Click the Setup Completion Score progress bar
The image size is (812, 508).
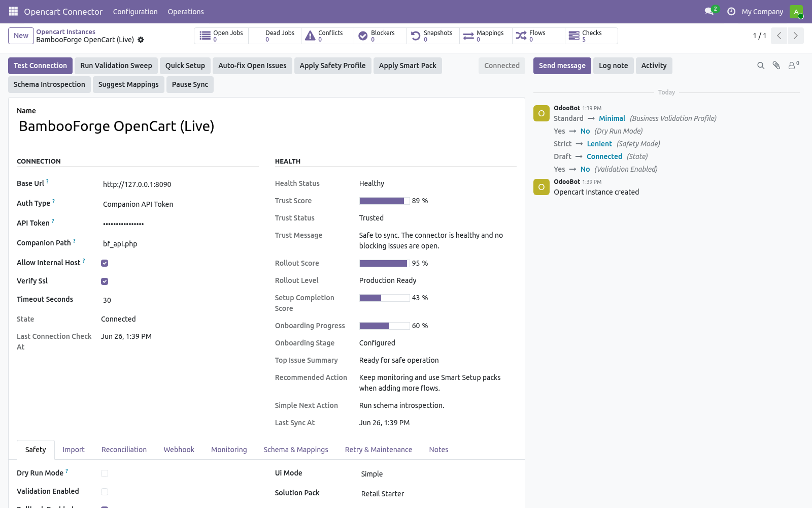click(384, 298)
